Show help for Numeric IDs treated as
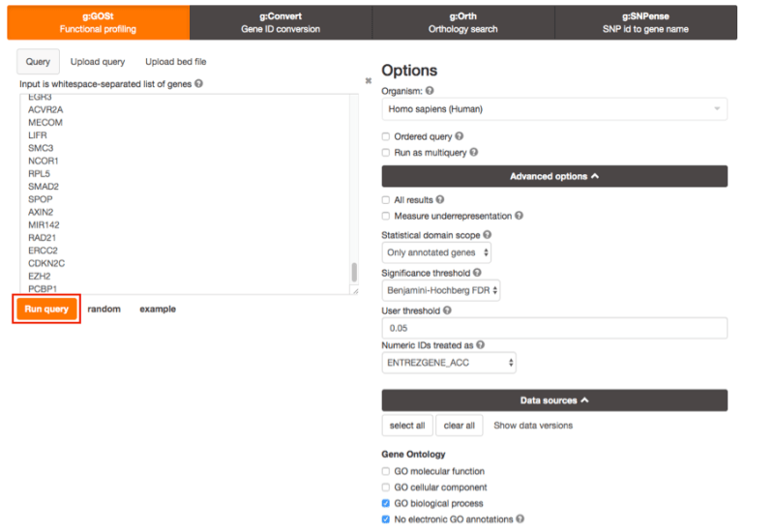 pyautogui.click(x=480, y=345)
